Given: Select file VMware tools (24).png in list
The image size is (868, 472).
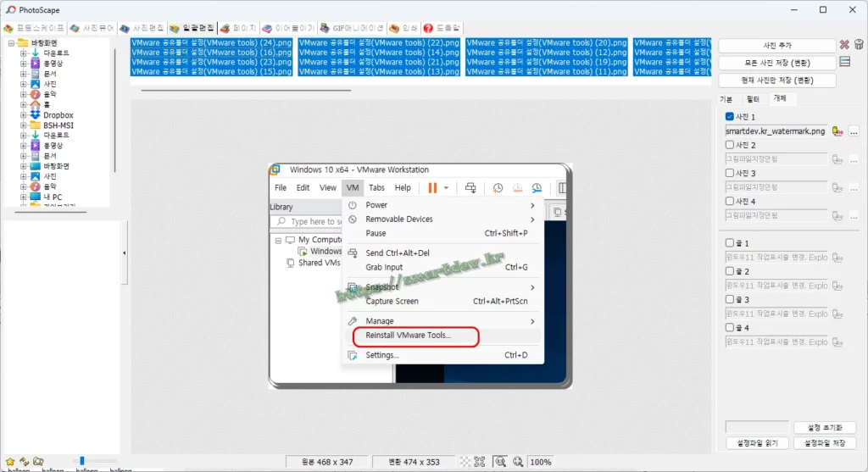Looking at the screenshot, I should click(211, 42).
